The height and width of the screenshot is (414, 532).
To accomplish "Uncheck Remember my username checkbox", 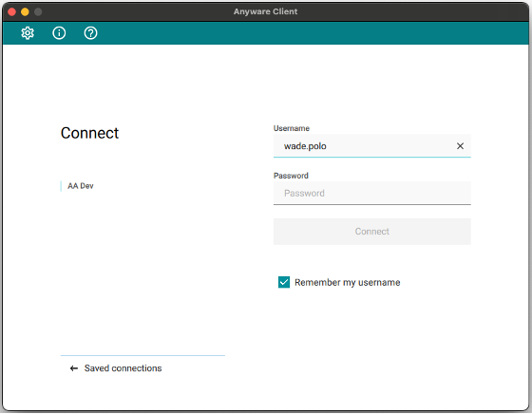I will (x=284, y=282).
